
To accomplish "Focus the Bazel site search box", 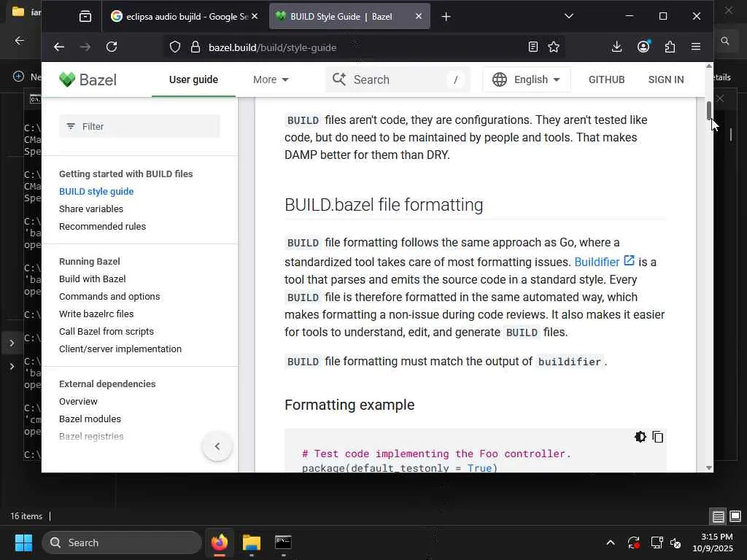I will (x=398, y=79).
